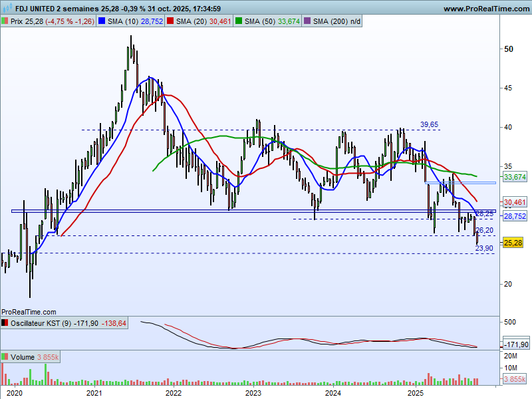Click the 20 price scale value

(x=508, y=285)
